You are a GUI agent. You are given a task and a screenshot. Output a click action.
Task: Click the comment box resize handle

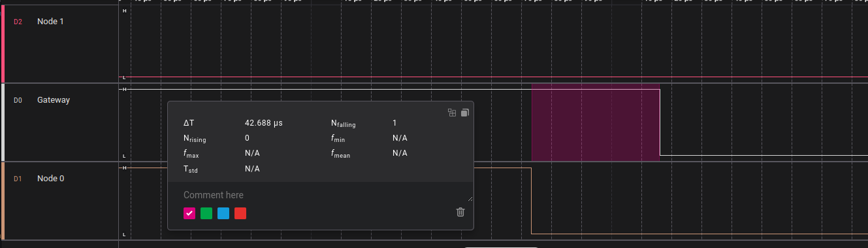pos(470,198)
